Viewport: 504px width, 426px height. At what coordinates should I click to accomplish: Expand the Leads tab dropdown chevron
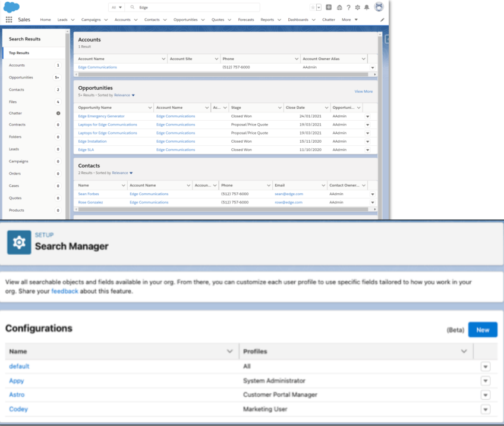click(x=73, y=20)
